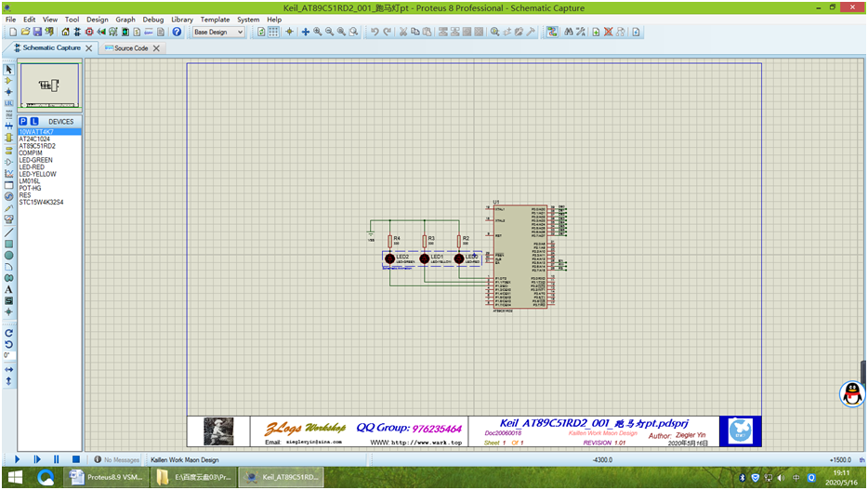The height and width of the screenshot is (490, 868).
Task: Open the File menu
Action: 10,20
